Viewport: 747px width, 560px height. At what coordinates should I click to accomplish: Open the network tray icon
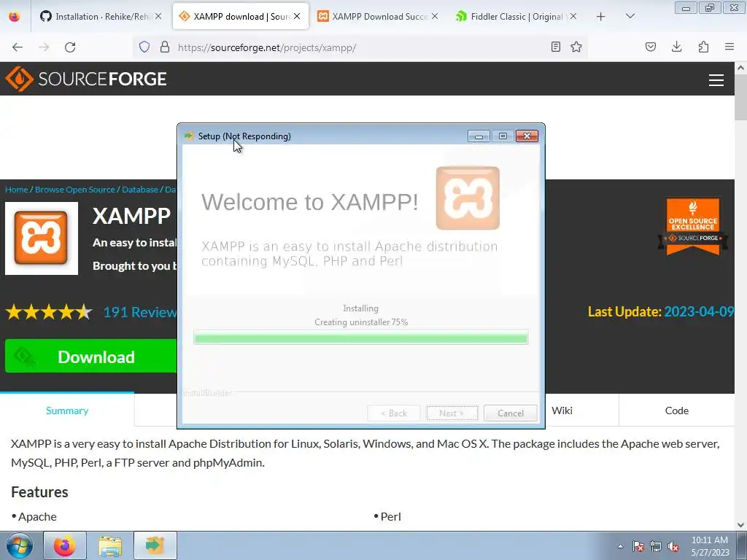(x=656, y=546)
